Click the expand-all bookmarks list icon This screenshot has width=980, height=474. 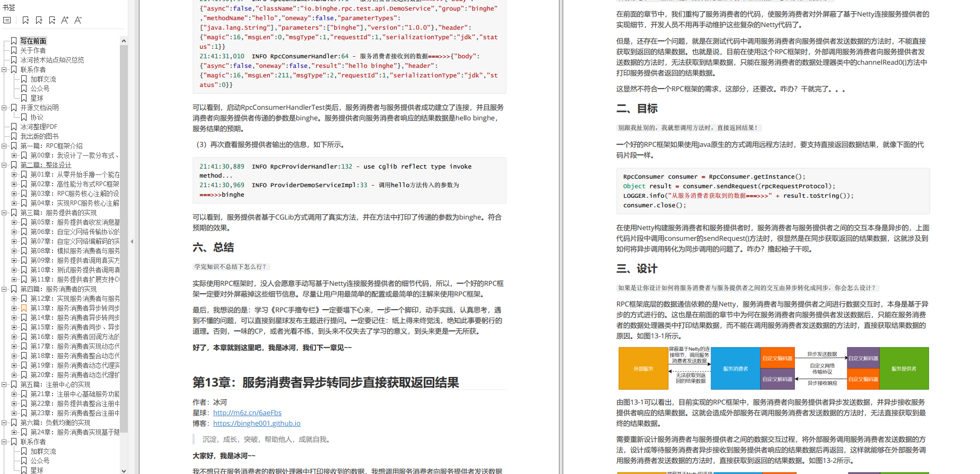(x=7, y=20)
